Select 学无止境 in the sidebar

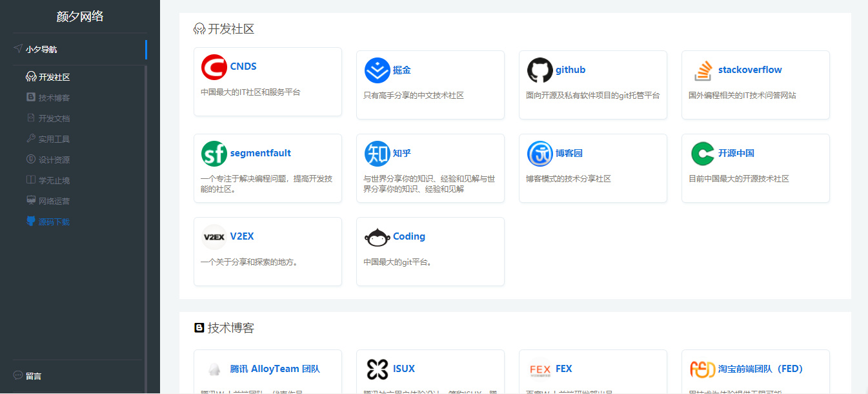pos(54,180)
